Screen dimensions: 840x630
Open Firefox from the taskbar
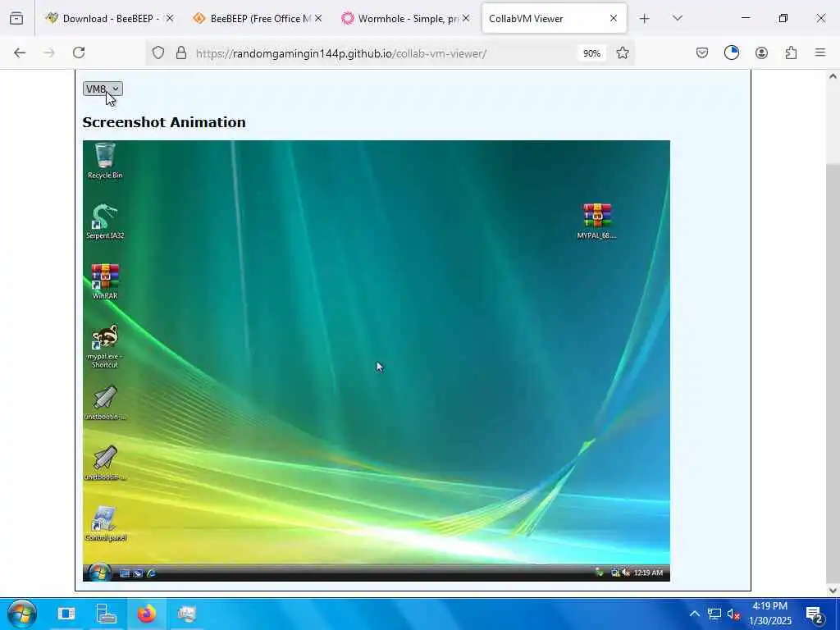146,614
